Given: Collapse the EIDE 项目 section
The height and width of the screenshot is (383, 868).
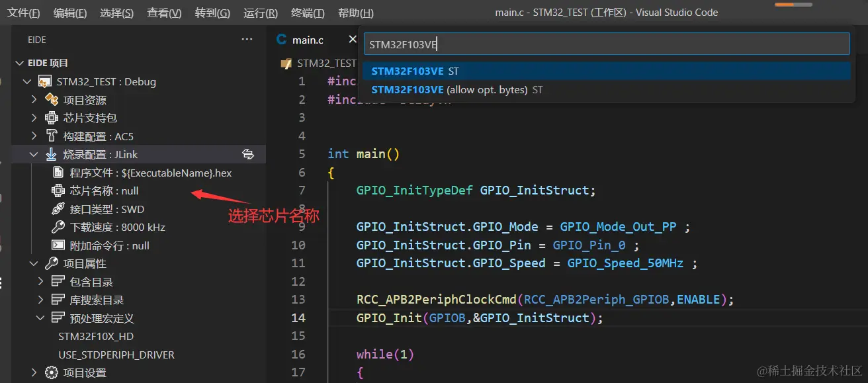Looking at the screenshot, I should coord(19,63).
